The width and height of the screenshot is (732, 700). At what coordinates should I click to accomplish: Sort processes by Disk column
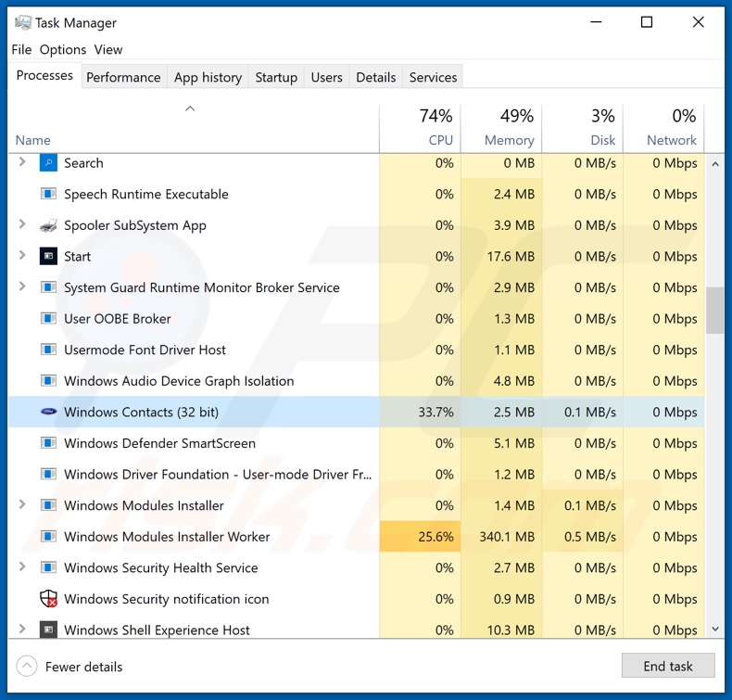[x=583, y=128]
